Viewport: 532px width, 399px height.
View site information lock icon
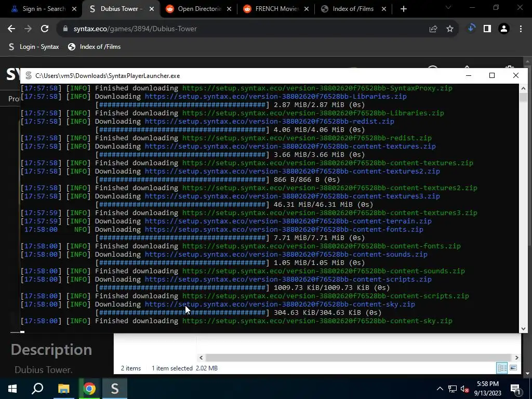65,29
